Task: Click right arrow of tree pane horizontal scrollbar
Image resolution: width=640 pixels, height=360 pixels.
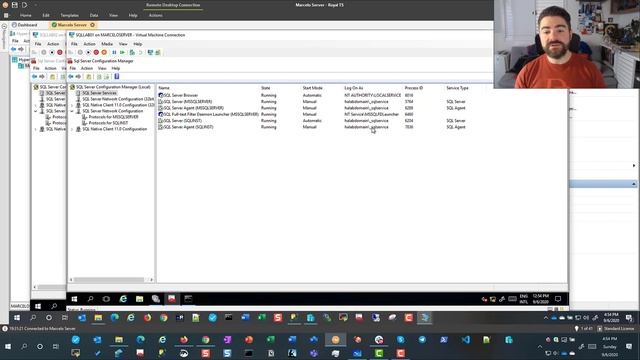Action: coord(151,280)
